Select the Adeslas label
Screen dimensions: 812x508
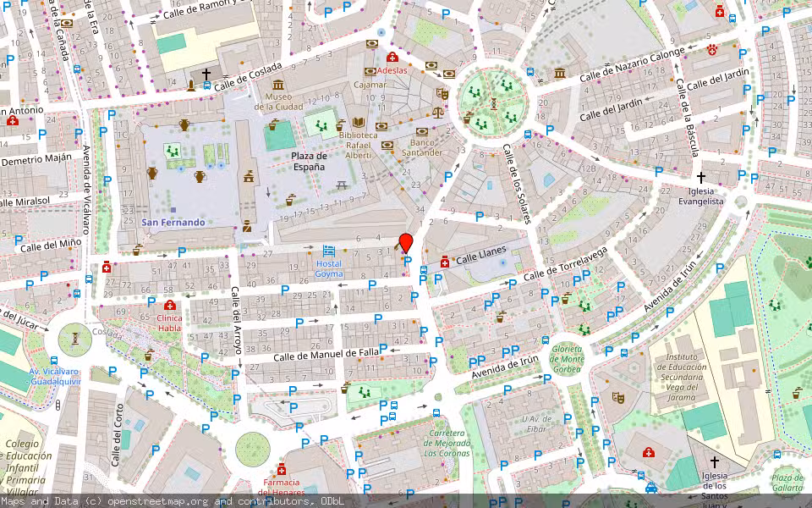click(x=392, y=70)
